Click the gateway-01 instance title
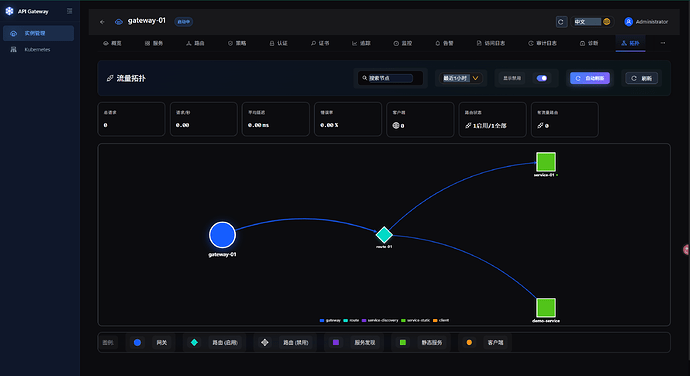Screen dimensions: 690x376 (147, 21)
